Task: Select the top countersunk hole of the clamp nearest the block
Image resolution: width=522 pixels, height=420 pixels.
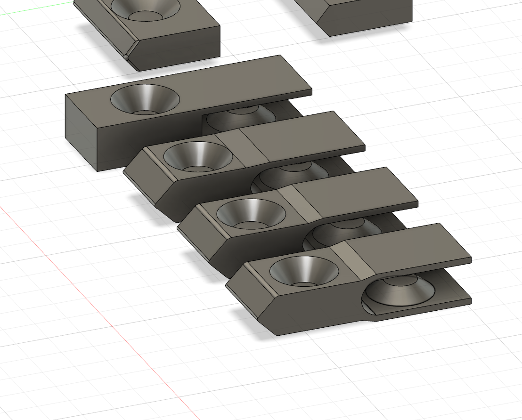Action: [x=198, y=157]
